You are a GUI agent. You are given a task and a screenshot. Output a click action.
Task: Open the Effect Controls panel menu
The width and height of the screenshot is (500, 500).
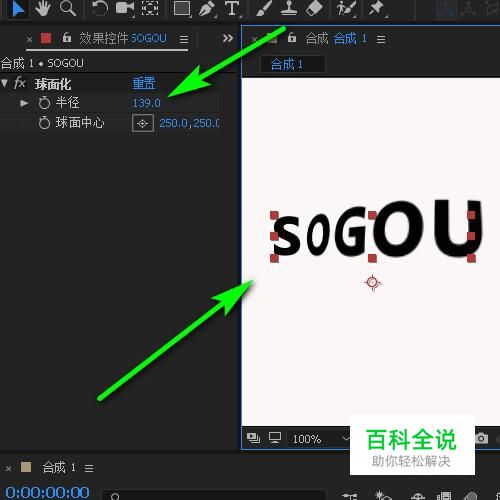tap(184, 39)
